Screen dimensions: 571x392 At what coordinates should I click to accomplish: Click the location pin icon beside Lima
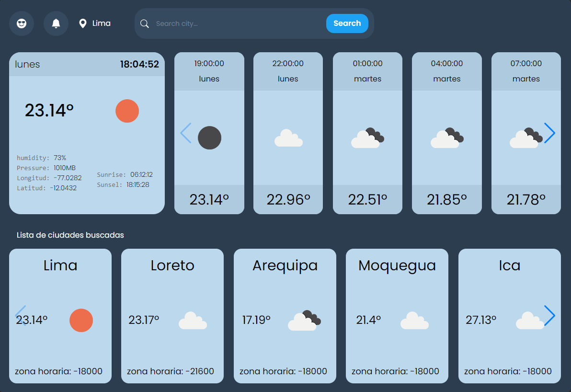tap(83, 23)
